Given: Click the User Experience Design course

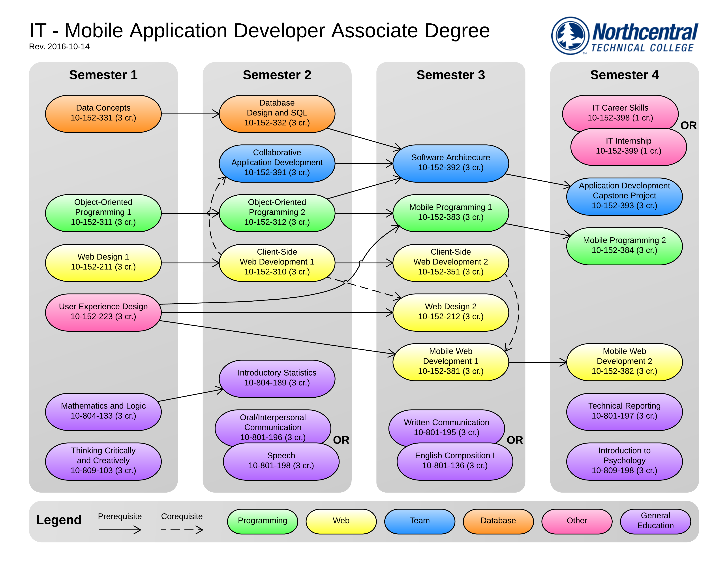Looking at the screenshot, I should (103, 312).
